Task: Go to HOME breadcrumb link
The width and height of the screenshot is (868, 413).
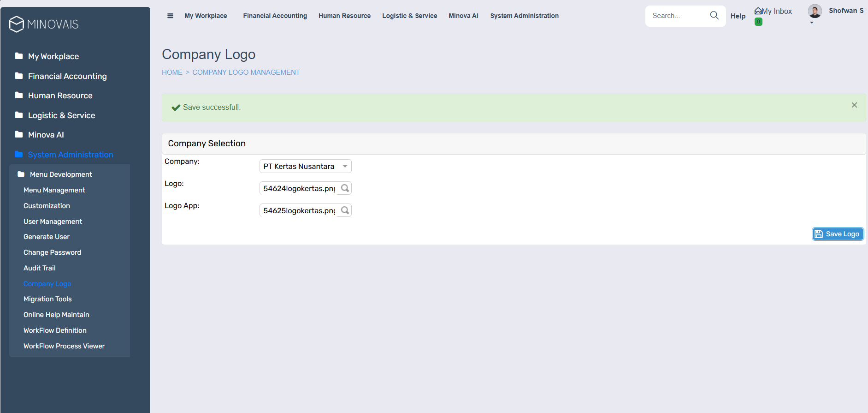Action: pos(172,72)
